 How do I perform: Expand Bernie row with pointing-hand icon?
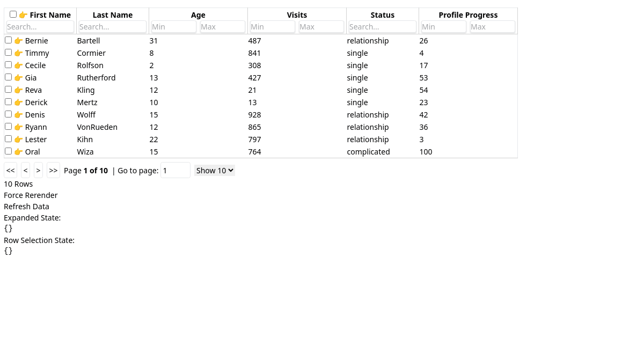click(x=18, y=41)
